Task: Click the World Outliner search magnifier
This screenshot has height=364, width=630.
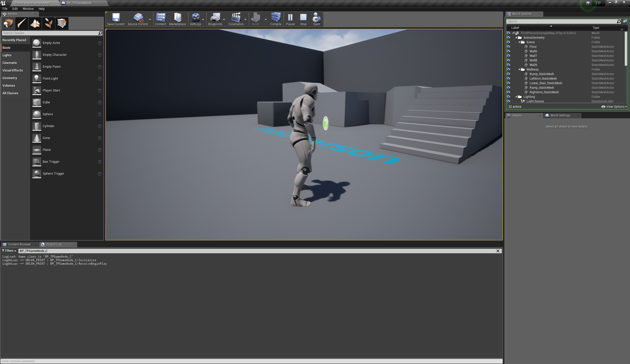Action: click(619, 21)
